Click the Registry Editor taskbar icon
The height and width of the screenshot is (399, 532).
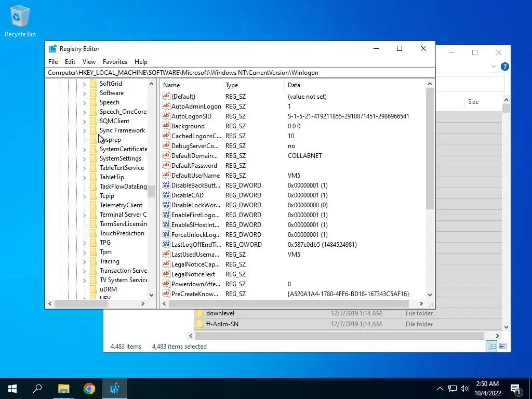click(x=115, y=389)
